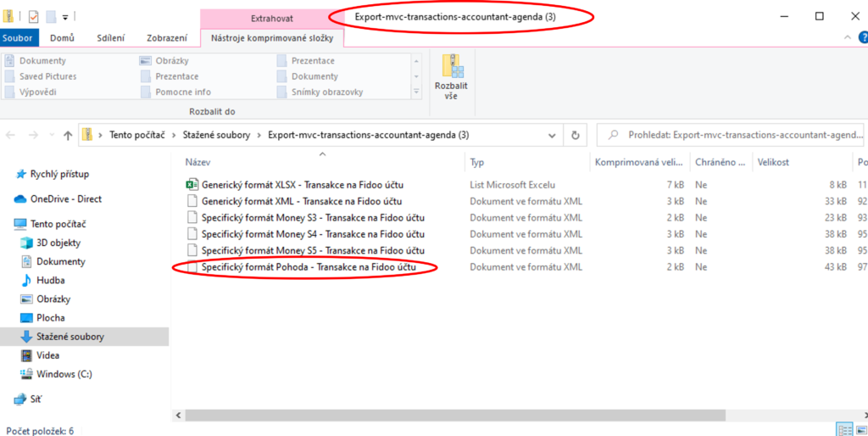
Task: Switch to the Domů ribbon tab
Action: 63,37
